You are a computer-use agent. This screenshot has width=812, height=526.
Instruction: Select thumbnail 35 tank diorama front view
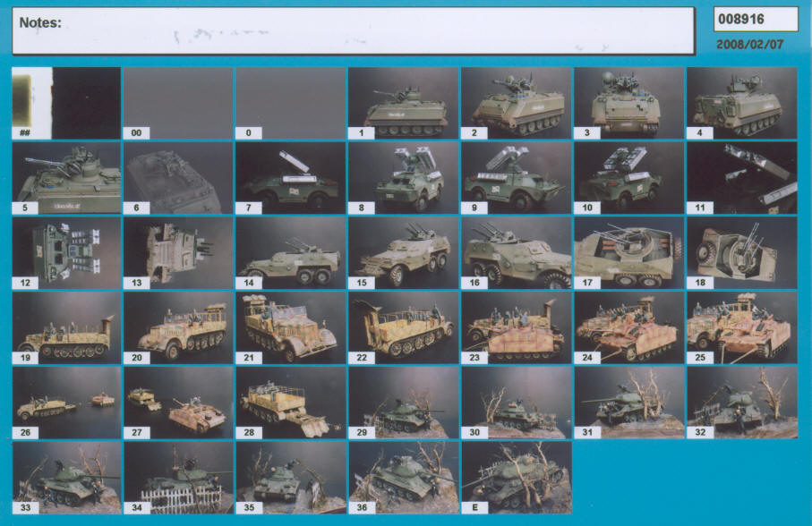(x=291, y=478)
